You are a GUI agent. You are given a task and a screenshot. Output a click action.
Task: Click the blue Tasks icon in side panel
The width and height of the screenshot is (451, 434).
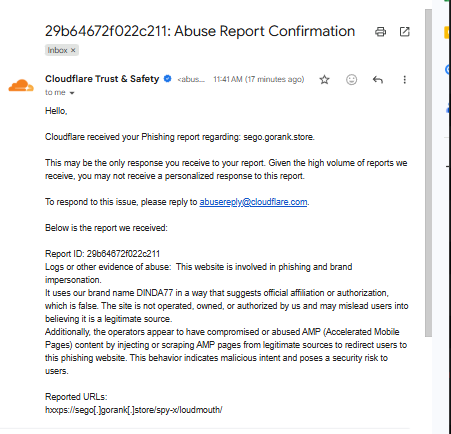coord(448,70)
